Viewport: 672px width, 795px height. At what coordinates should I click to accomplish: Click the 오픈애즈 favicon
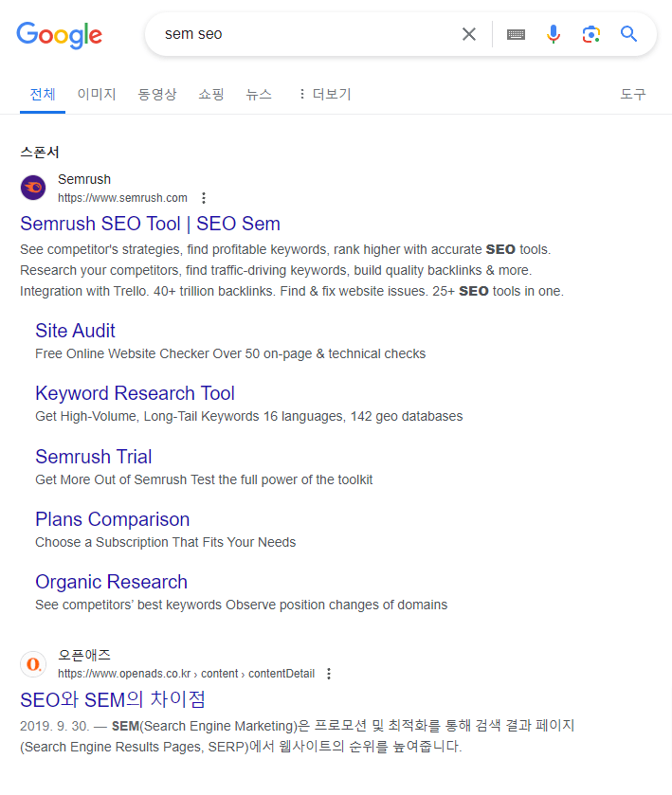click(33, 663)
